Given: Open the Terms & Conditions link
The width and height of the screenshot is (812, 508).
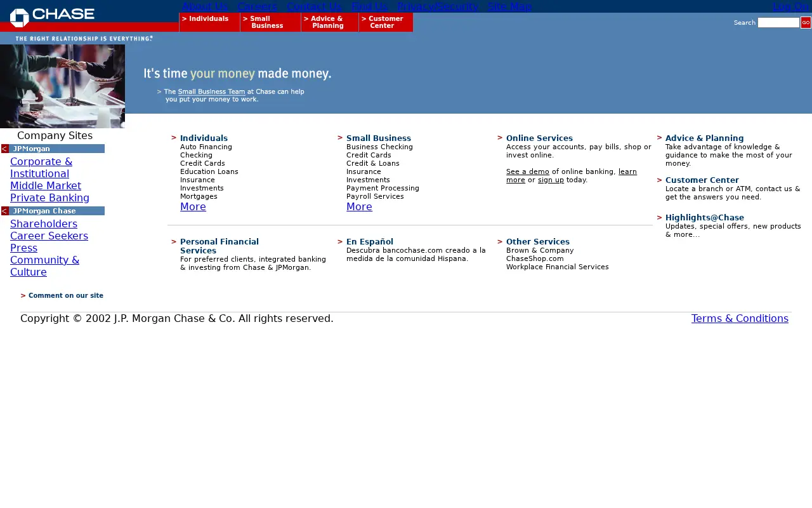Looking at the screenshot, I should point(740,319).
